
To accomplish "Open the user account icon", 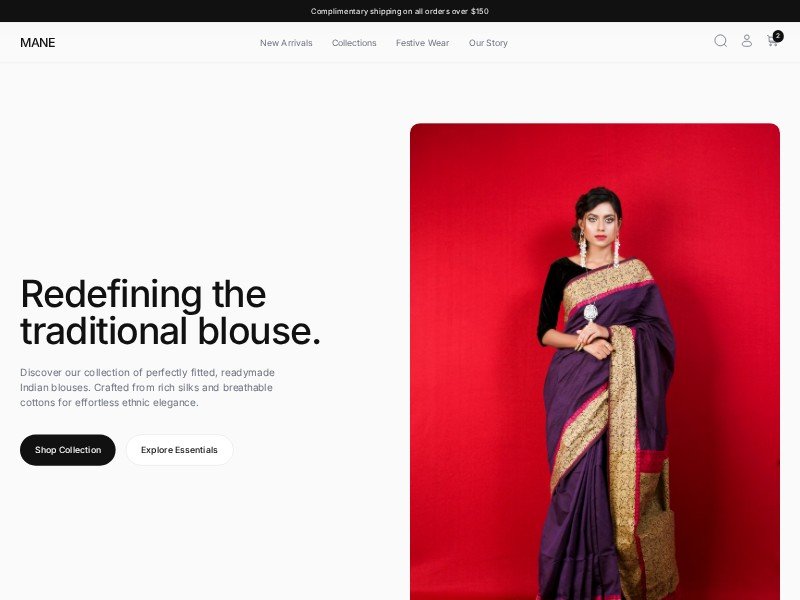I will [x=746, y=41].
